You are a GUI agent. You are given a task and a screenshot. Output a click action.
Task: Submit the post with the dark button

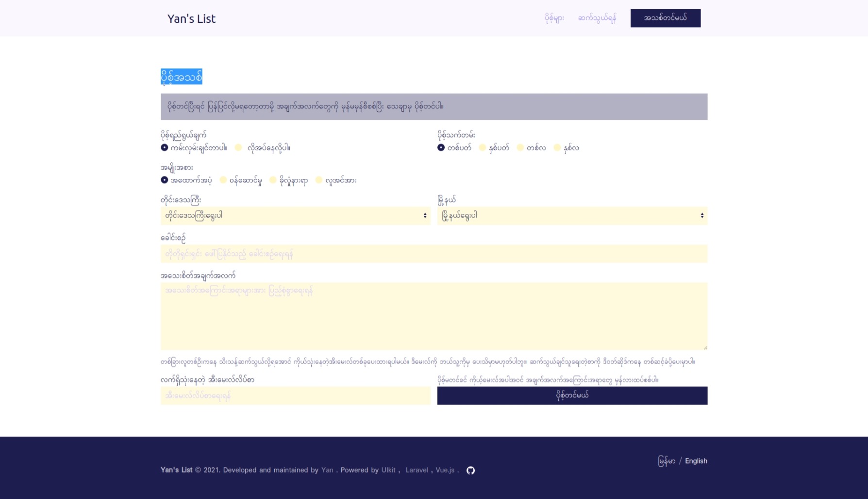point(572,396)
